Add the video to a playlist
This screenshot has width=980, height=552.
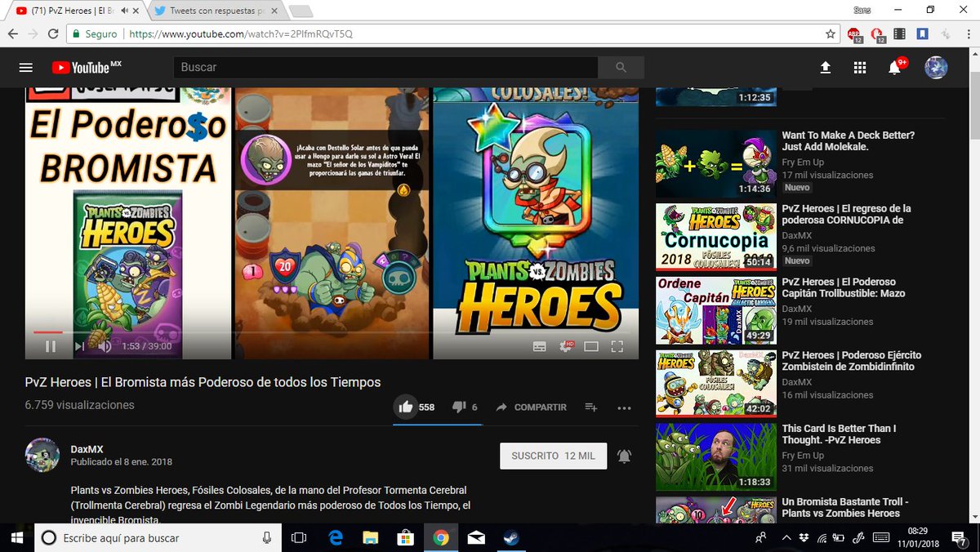[x=591, y=407]
